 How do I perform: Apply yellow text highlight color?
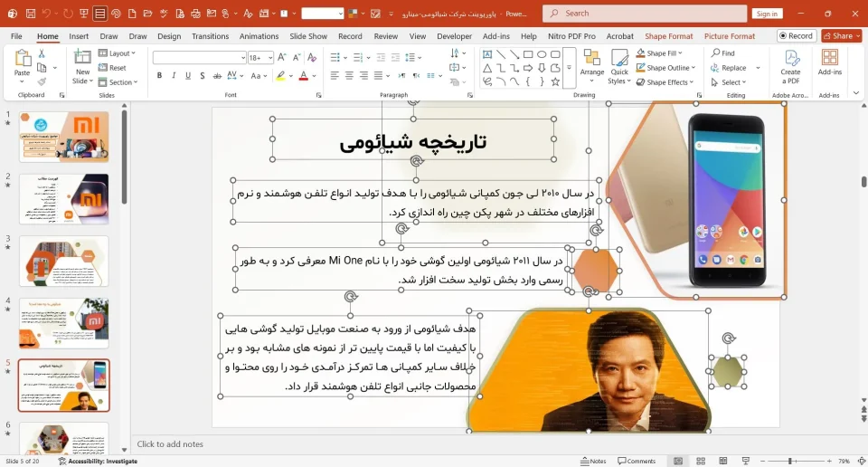pos(280,75)
